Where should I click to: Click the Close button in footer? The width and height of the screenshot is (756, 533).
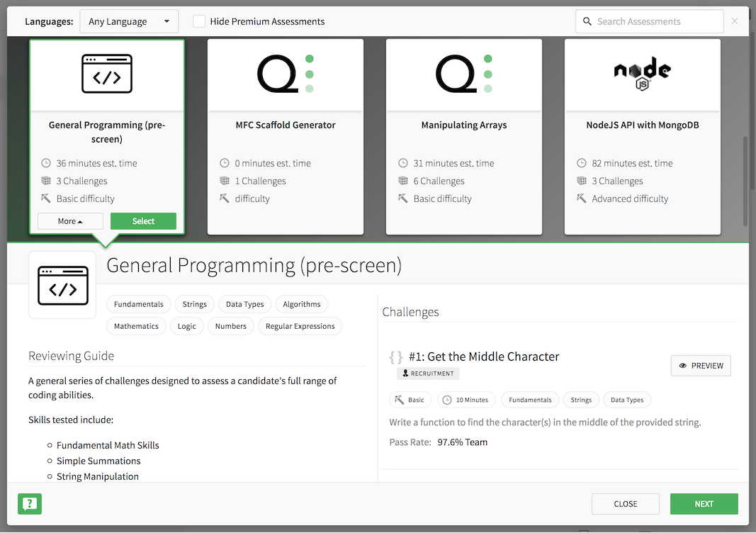(x=626, y=504)
